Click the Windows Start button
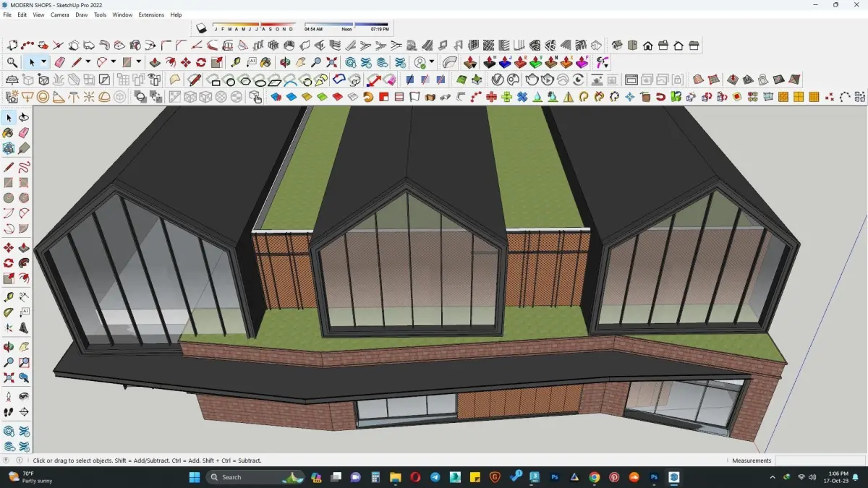Viewport: 868px width, 488px height. tap(194, 477)
